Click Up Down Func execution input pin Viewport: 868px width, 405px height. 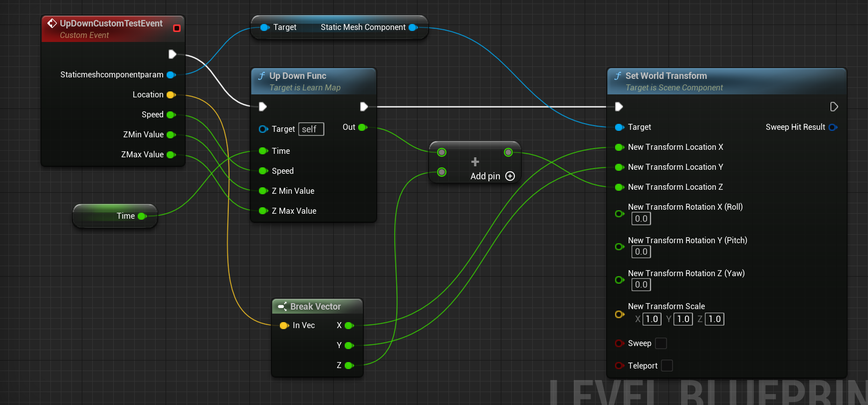coord(263,106)
